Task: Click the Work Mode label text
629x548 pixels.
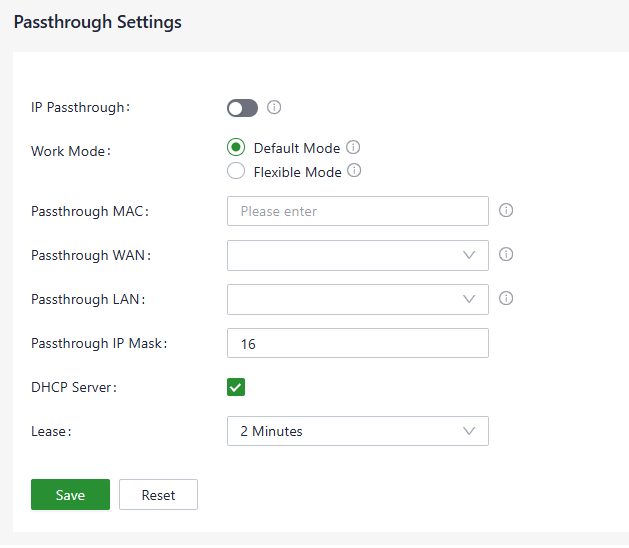Action: pos(70,152)
